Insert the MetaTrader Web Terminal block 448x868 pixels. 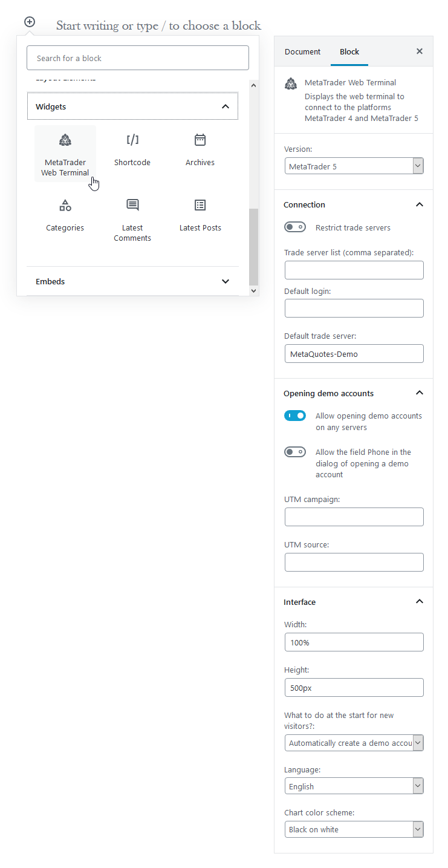click(x=65, y=155)
